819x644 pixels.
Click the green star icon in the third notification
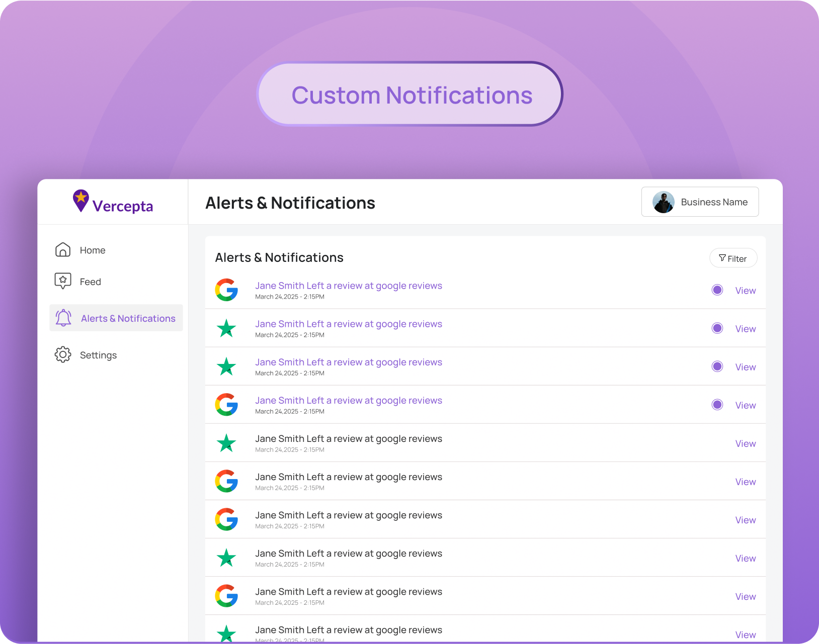(226, 366)
